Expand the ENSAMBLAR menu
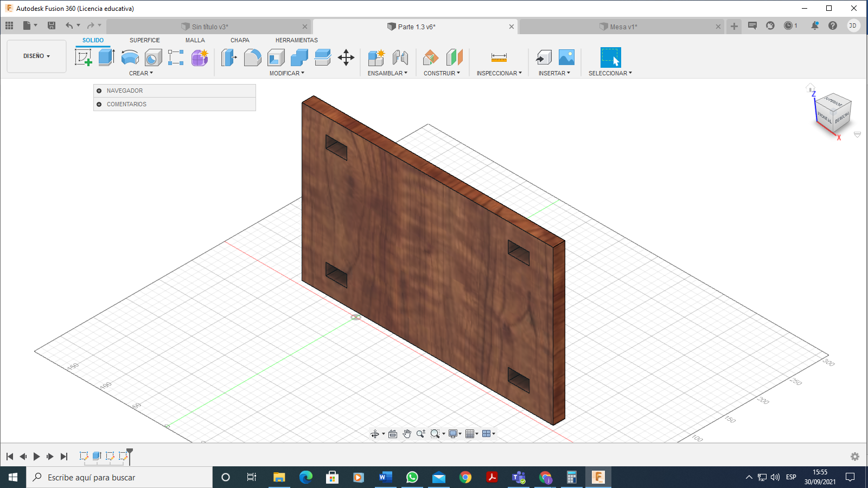 pos(387,73)
